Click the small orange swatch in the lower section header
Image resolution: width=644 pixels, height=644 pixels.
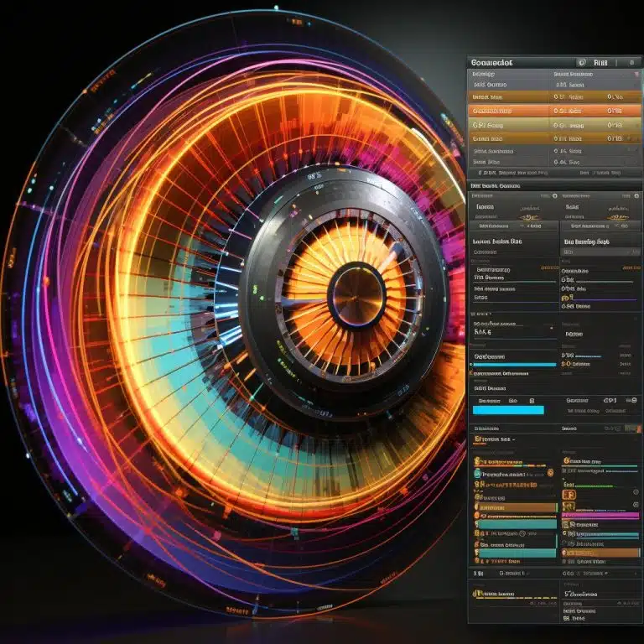click(x=640, y=428)
